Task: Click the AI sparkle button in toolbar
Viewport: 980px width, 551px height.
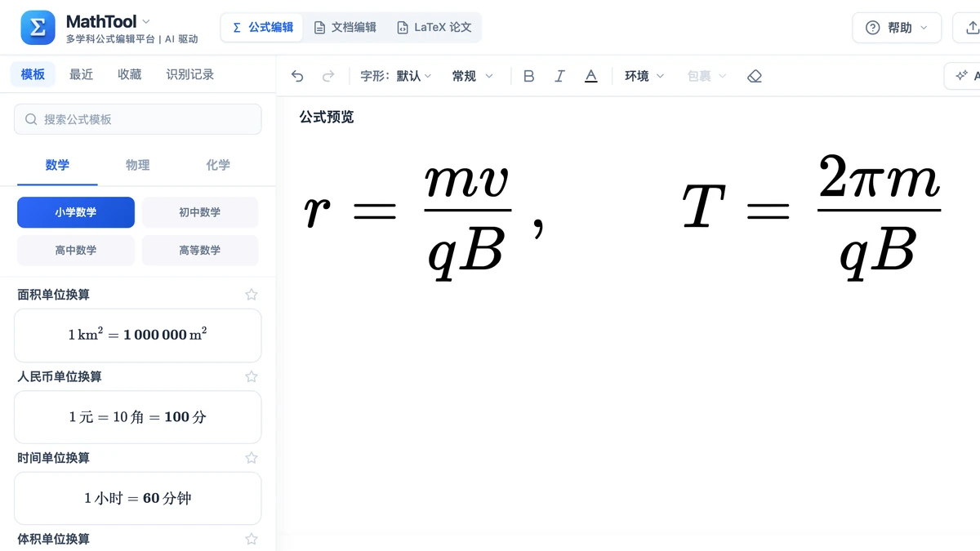Action: (x=964, y=75)
